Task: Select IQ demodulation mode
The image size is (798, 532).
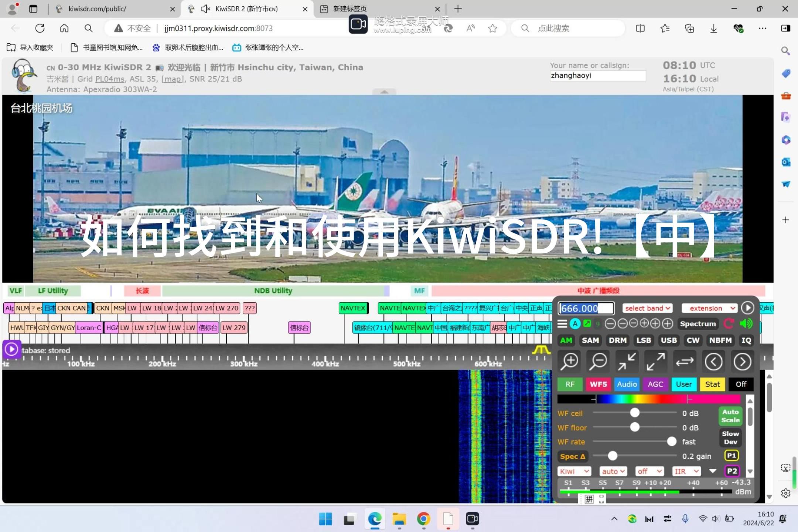Action: [746, 340]
